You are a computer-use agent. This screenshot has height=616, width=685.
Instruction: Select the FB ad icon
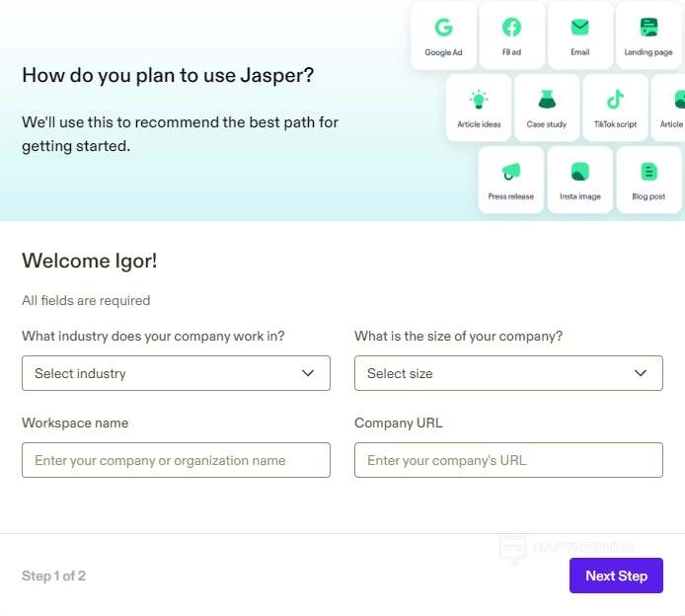[511, 28]
